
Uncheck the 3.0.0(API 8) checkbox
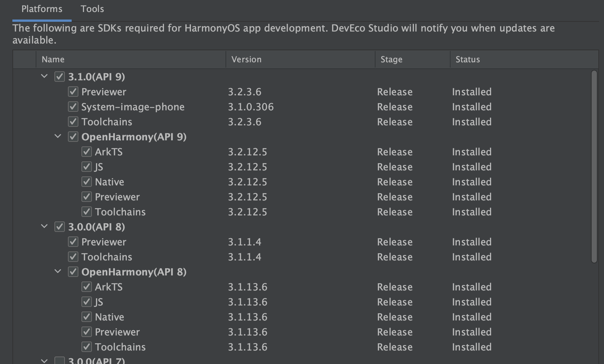[x=60, y=227]
